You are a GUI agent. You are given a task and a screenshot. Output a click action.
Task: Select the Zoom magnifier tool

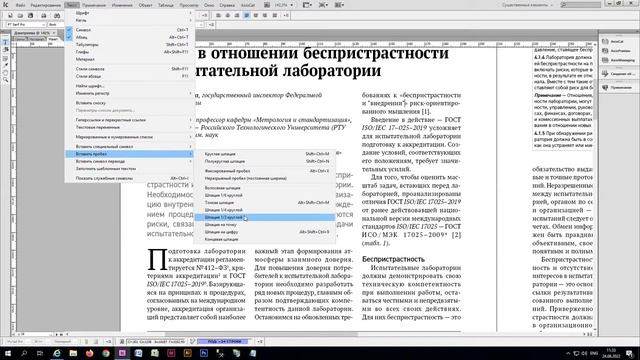5,80
